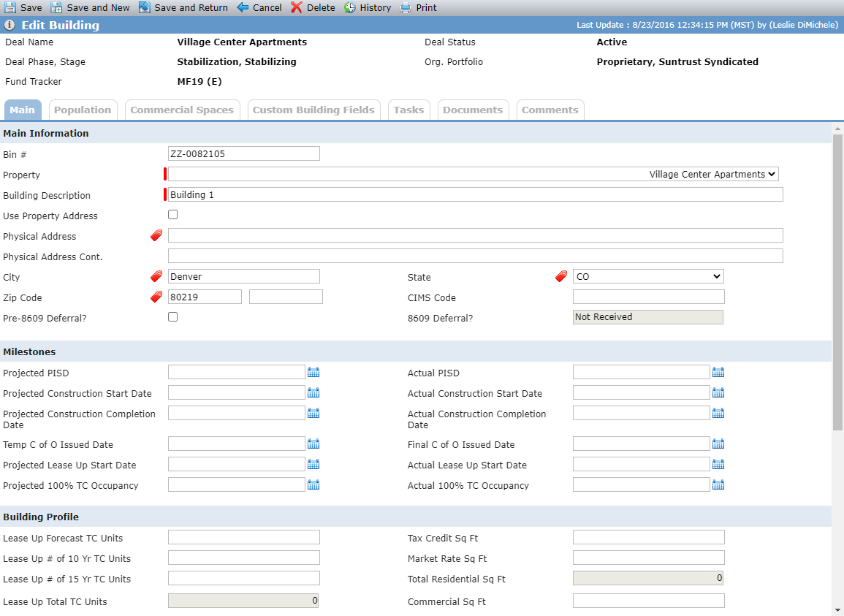
Task: Click the Delete button label
Action: coord(321,7)
